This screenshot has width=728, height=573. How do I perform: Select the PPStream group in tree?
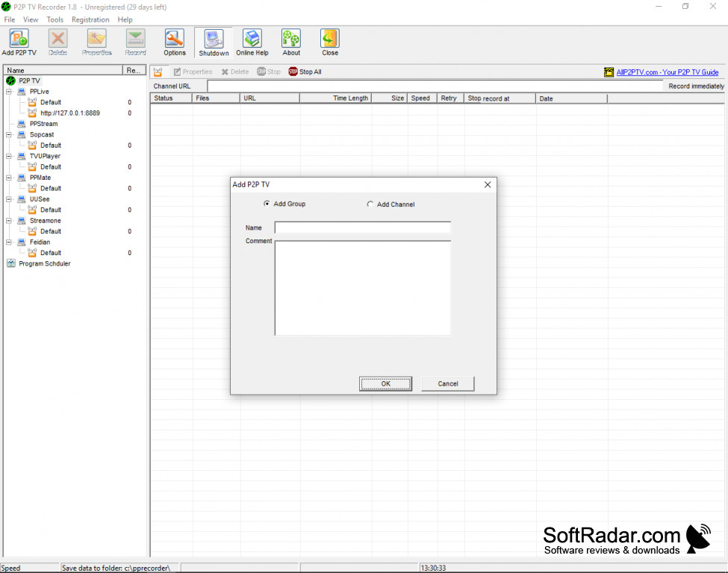pos(43,124)
